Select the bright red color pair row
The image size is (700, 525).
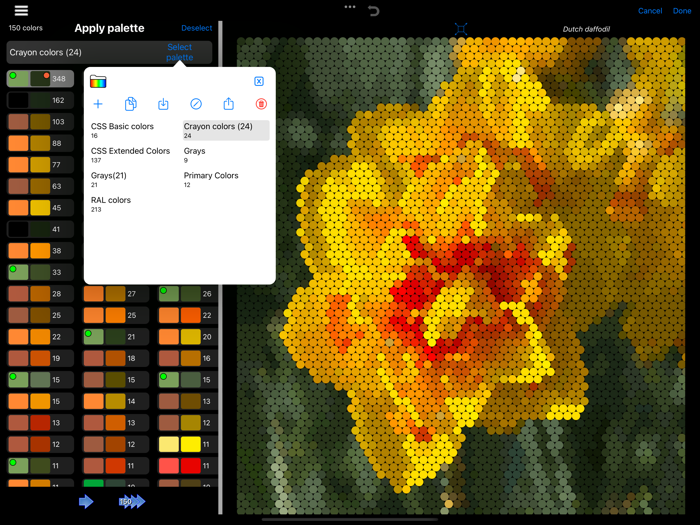click(188, 466)
